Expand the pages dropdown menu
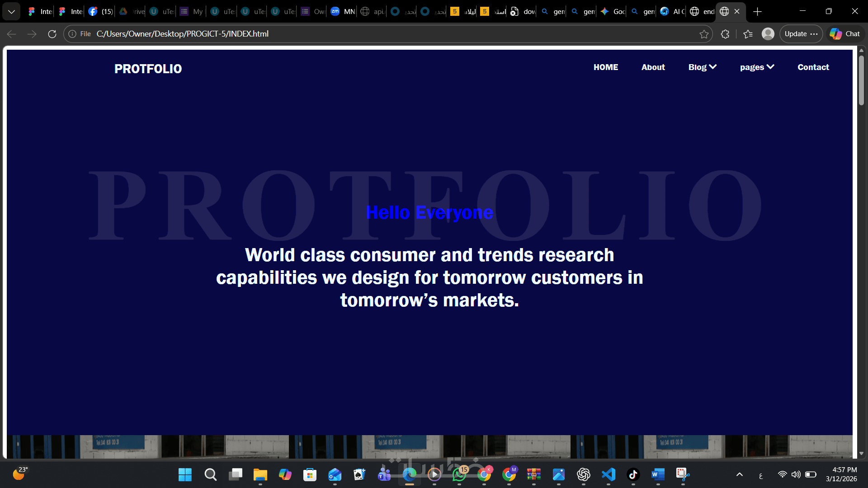The width and height of the screenshot is (868, 488). (757, 67)
